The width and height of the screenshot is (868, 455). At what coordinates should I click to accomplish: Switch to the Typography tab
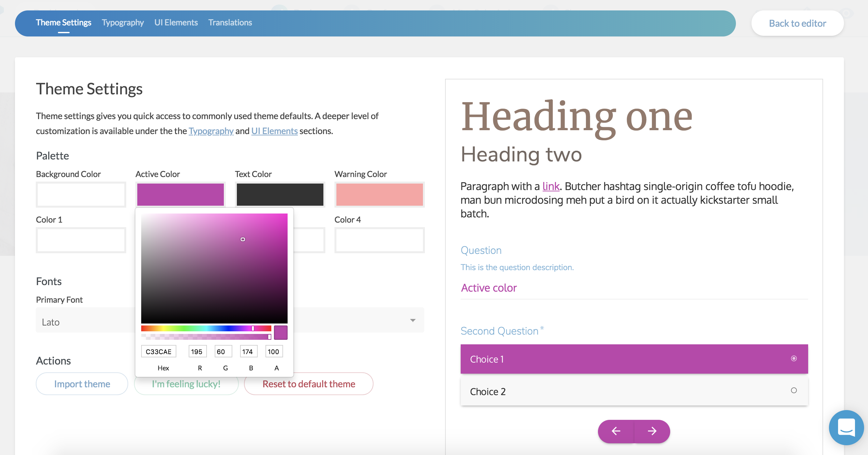coord(123,22)
